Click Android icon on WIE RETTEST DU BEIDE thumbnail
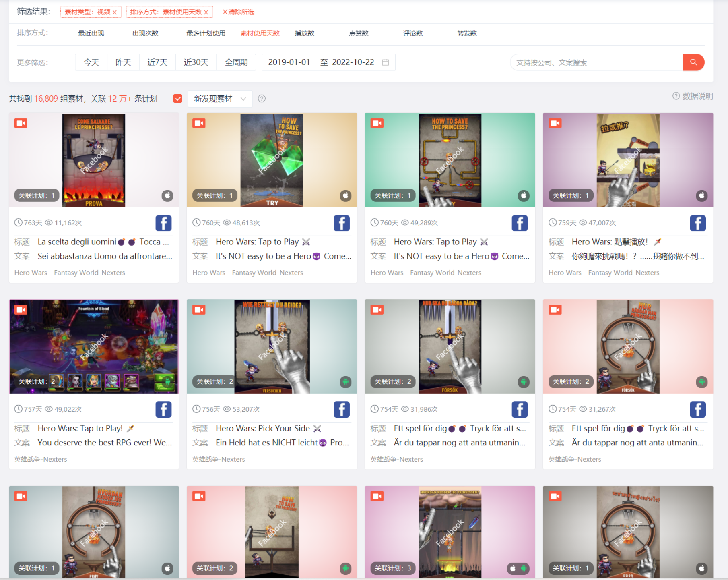 point(345,382)
